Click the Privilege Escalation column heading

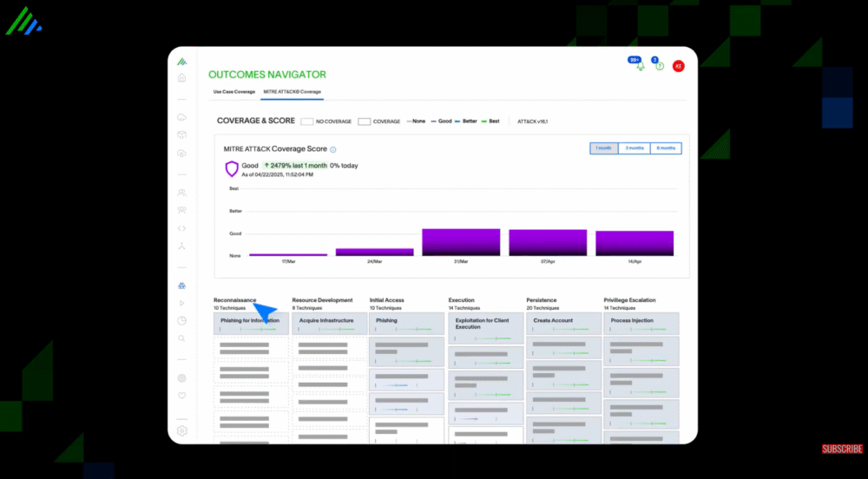tap(629, 300)
